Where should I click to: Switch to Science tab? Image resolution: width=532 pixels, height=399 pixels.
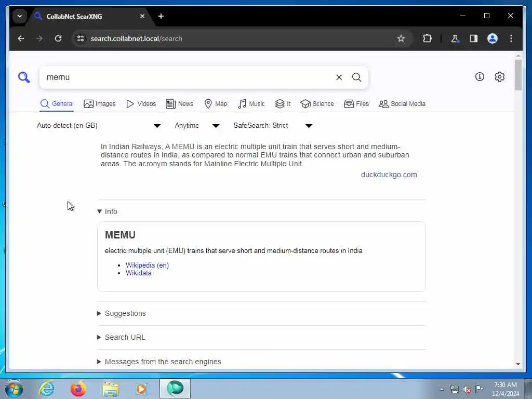pos(317,104)
